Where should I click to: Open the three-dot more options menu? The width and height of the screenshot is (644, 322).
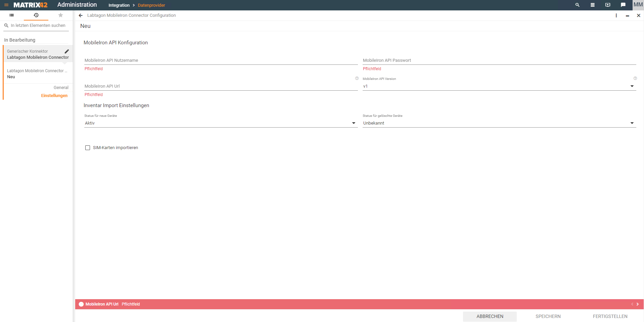click(616, 15)
